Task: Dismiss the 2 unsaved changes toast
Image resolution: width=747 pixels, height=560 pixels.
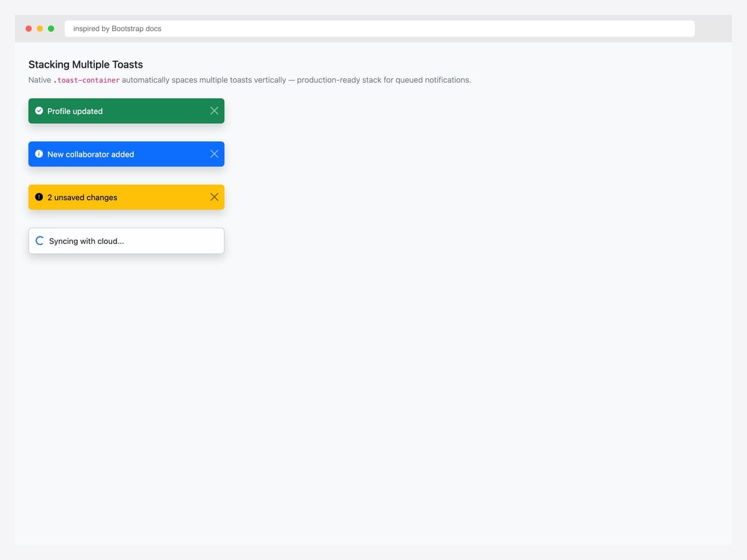Action: [x=214, y=197]
